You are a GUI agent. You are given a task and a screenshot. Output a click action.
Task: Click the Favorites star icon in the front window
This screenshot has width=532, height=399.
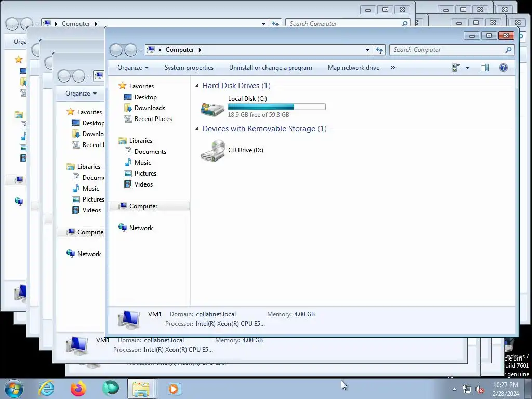pos(122,86)
